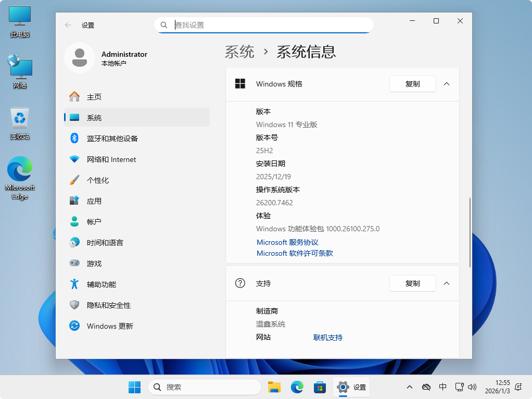Select the Home item in the sidebar
Screen dimensions: 532x399
click(94, 97)
